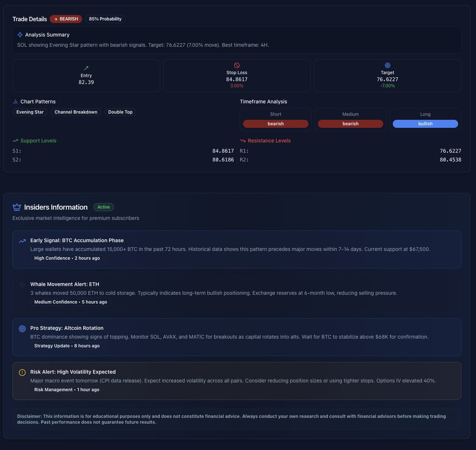Viewport: 476px width, 450px height.
Task: Select the Double Top pattern tag
Action: [120, 112]
